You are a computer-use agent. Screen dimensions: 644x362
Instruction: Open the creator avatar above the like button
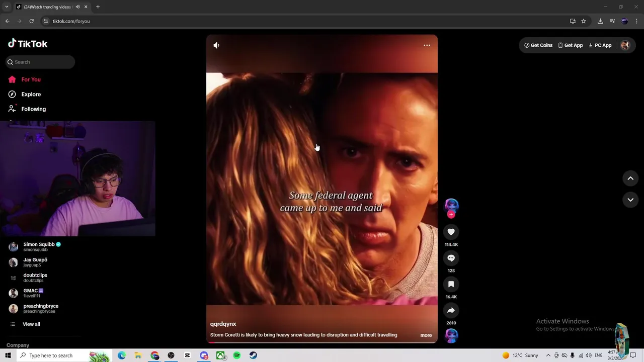coord(451,205)
